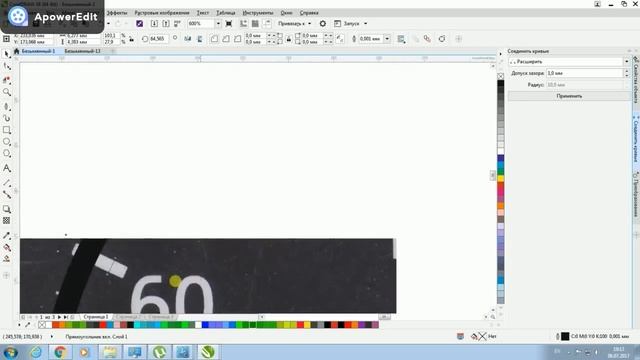
Task: Switch to Страница 1 page tab
Action: point(96,317)
